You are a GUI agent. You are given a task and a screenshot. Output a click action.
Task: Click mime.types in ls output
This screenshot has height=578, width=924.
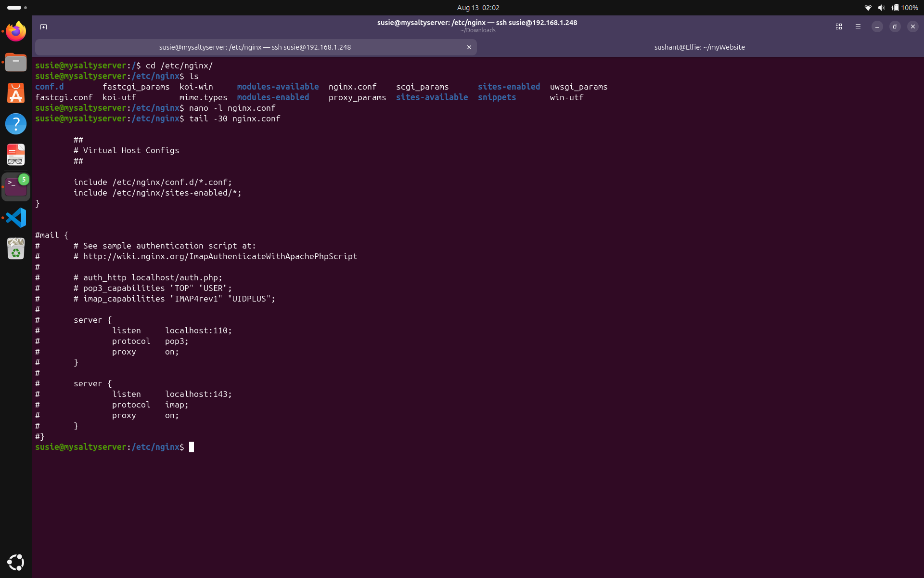(x=203, y=97)
